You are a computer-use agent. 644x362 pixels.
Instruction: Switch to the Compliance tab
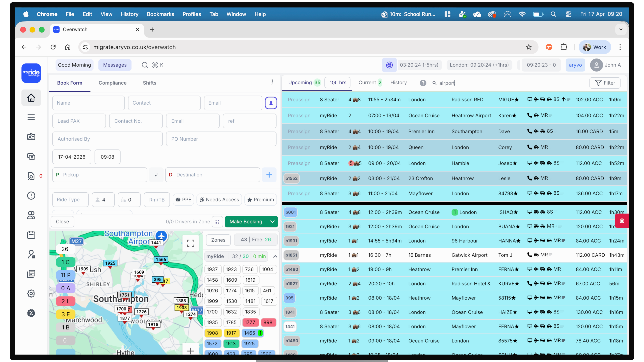[x=113, y=83]
